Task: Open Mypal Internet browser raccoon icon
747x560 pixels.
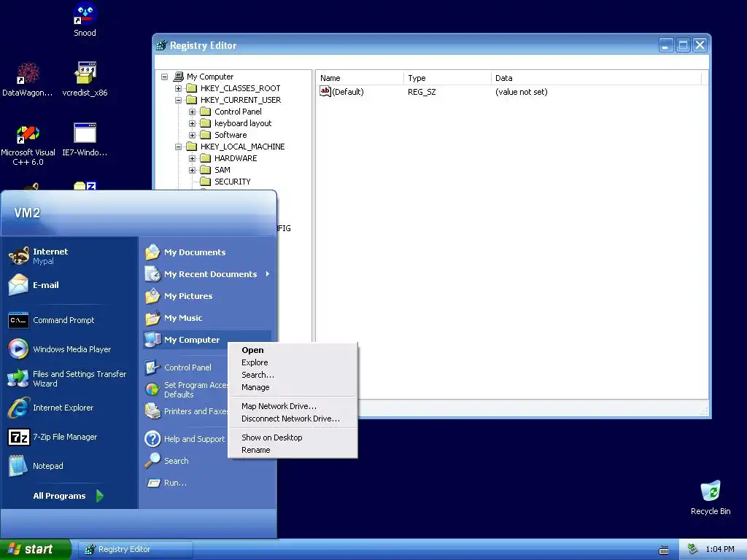Action: [x=18, y=256]
